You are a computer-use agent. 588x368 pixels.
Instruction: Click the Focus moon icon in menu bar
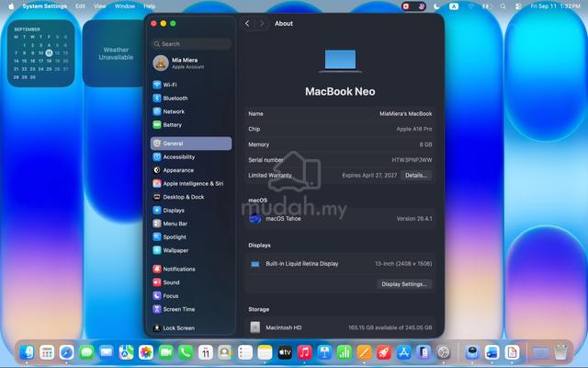(436, 6)
